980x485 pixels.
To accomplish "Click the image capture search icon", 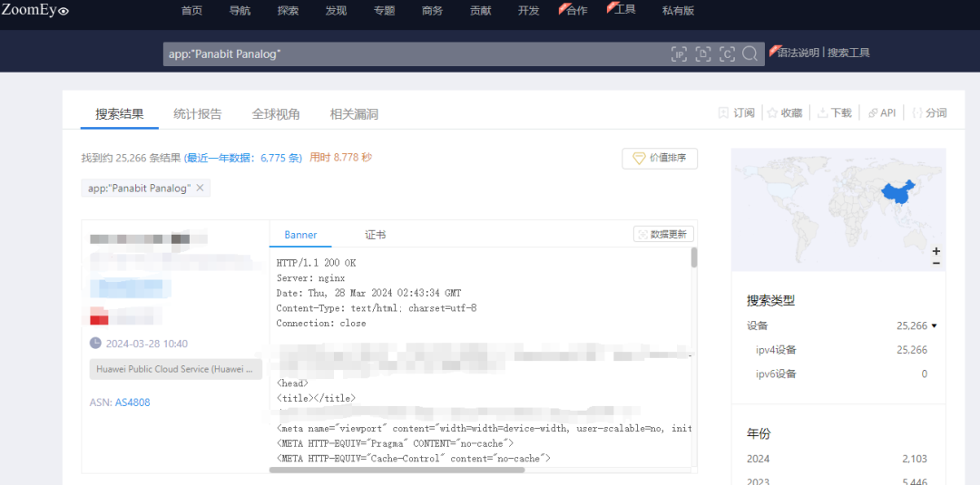I will tap(726, 54).
